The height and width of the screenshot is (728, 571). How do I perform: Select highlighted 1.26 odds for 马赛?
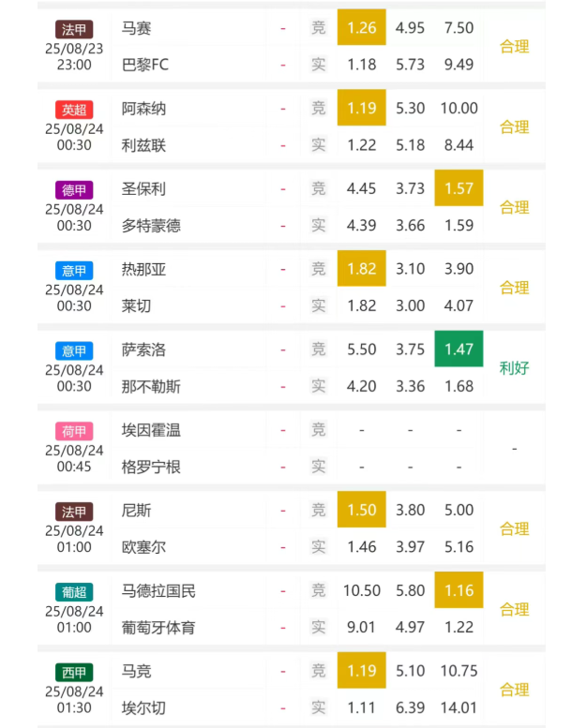point(361,28)
